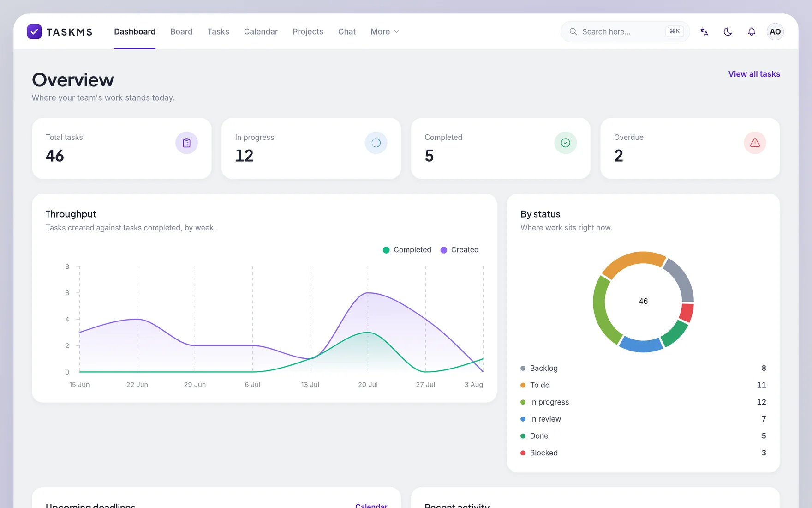Click the Backlog gray legend dot
Screen dimensions: 812x508
pyautogui.click(x=523, y=368)
